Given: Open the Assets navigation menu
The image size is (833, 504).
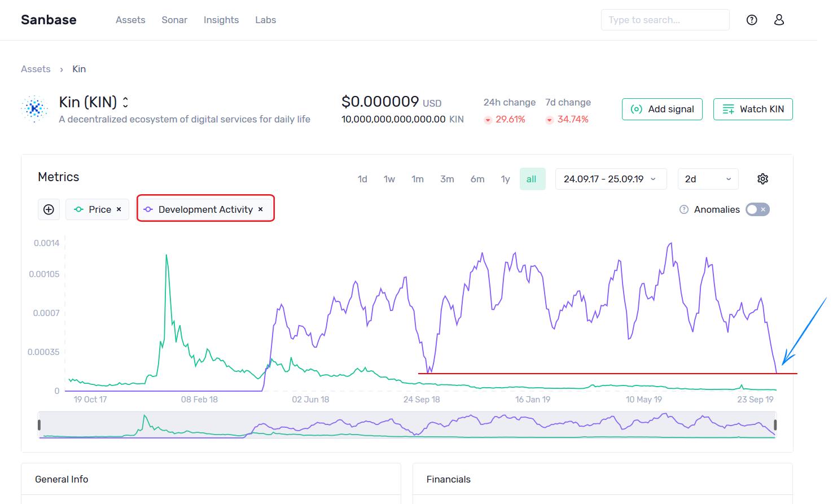Looking at the screenshot, I should pos(130,20).
